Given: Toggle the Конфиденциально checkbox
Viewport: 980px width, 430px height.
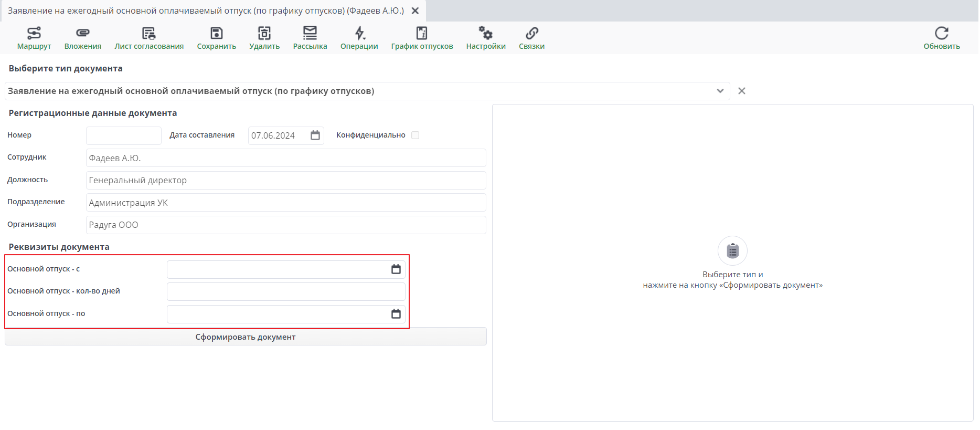Looking at the screenshot, I should [x=416, y=135].
